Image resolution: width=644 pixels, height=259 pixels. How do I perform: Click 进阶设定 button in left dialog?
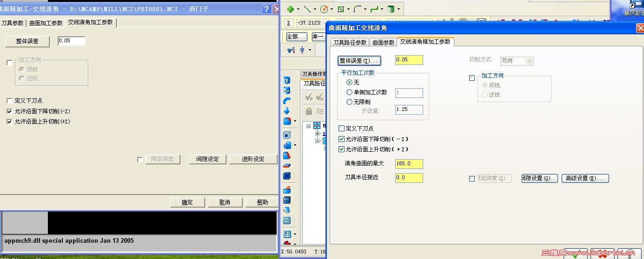coord(253,159)
